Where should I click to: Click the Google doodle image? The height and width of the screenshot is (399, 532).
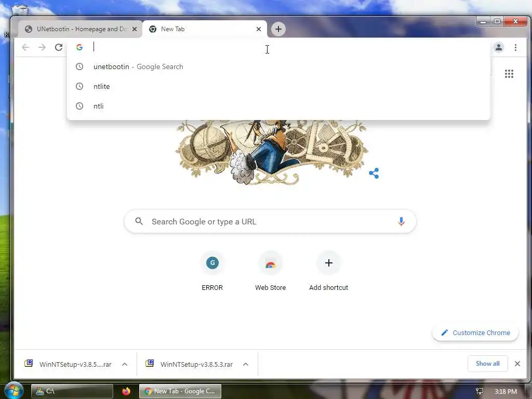tap(271, 153)
